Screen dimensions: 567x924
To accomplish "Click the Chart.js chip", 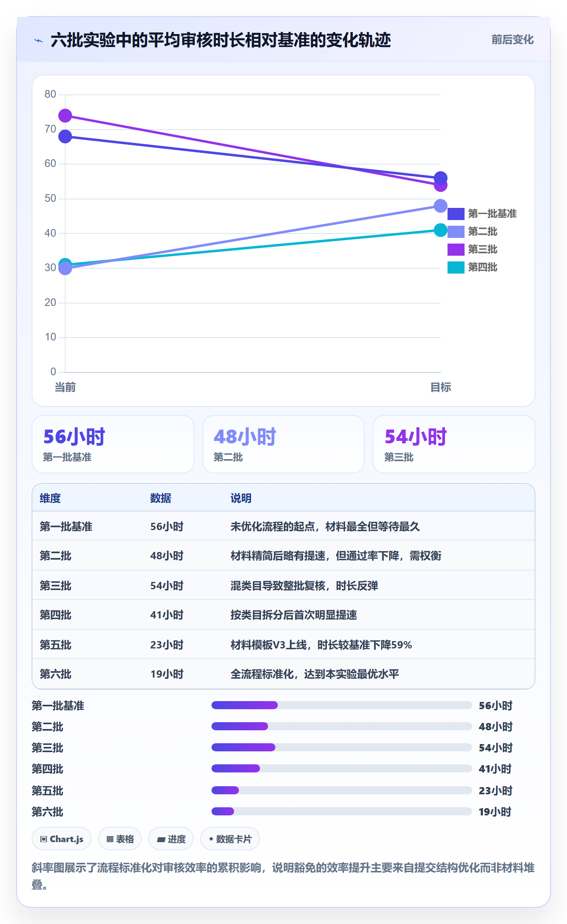I will pyautogui.click(x=62, y=839).
